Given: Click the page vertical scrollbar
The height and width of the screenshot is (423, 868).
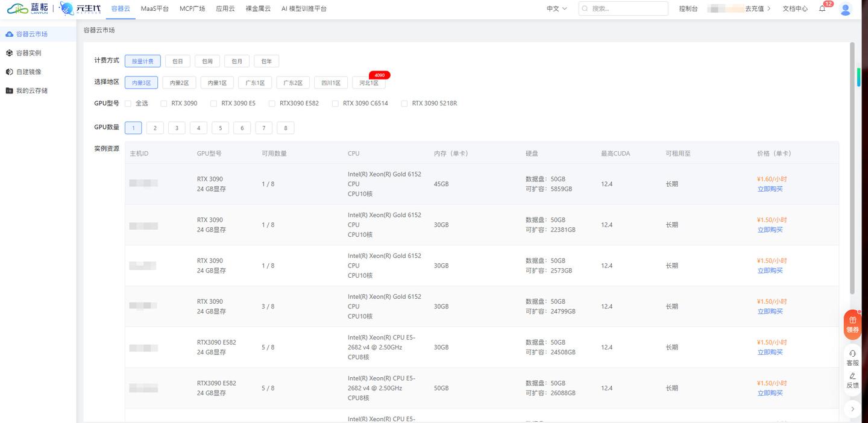Looking at the screenshot, I should [852, 168].
